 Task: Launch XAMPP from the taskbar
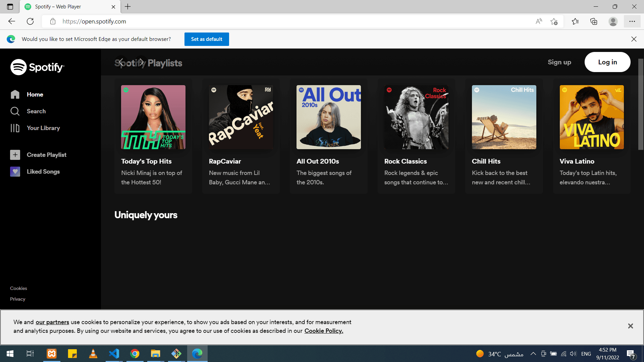52,354
